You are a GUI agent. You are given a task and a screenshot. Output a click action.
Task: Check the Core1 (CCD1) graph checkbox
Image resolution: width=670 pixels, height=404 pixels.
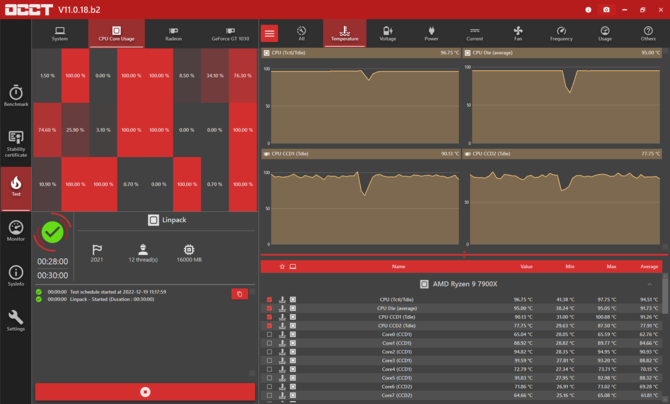(x=269, y=343)
